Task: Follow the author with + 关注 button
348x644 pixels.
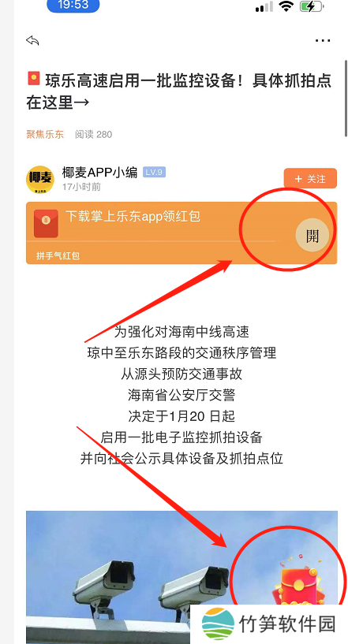Action: [x=310, y=179]
